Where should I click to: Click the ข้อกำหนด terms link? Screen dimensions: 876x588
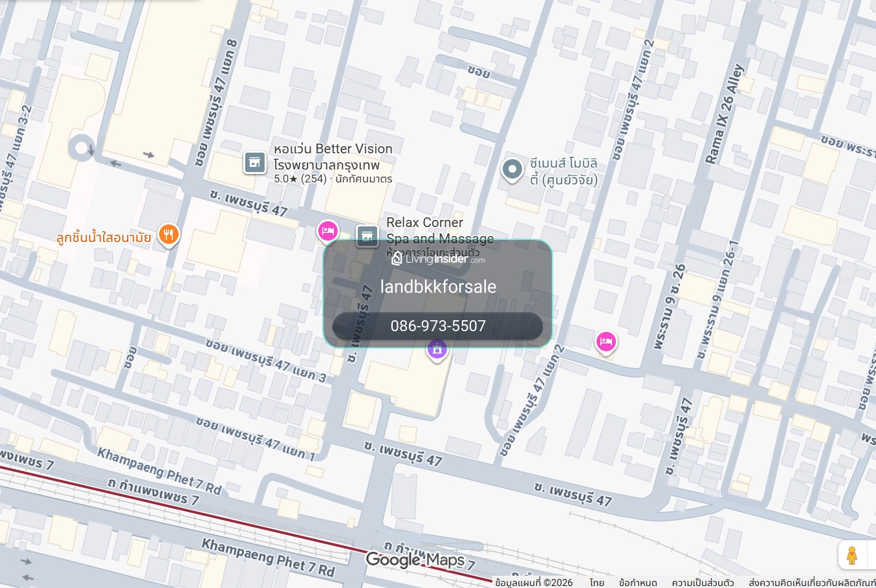pyautogui.click(x=638, y=582)
